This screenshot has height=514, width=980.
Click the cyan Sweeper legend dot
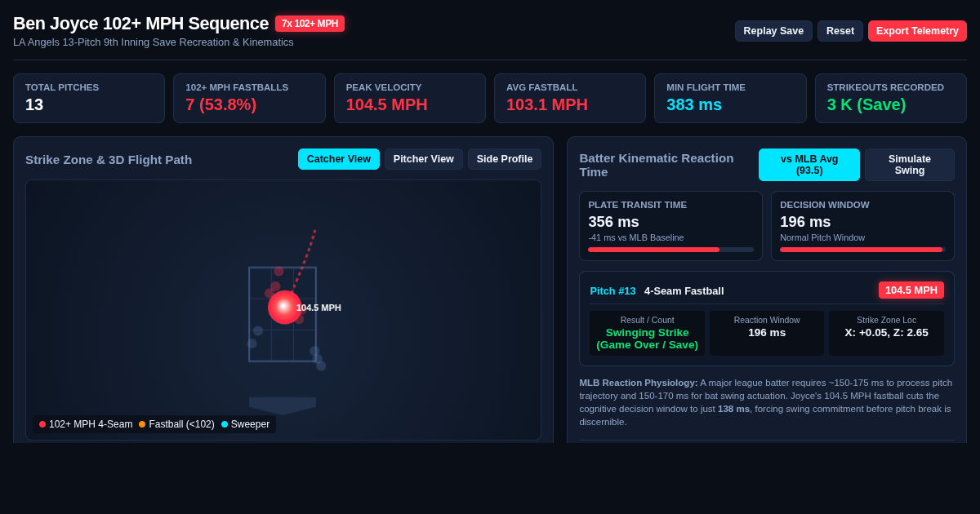(x=225, y=424)
